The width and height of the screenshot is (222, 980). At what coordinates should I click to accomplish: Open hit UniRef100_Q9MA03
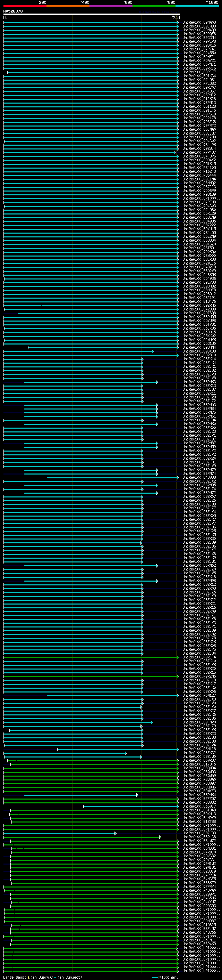199,23
